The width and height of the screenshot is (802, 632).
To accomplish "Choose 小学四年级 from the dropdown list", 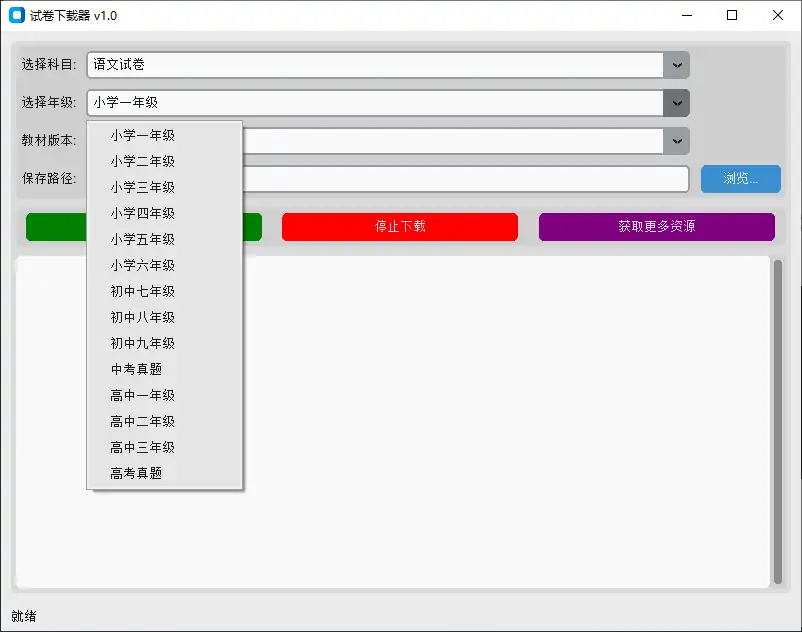I will (x=140, y=213).
